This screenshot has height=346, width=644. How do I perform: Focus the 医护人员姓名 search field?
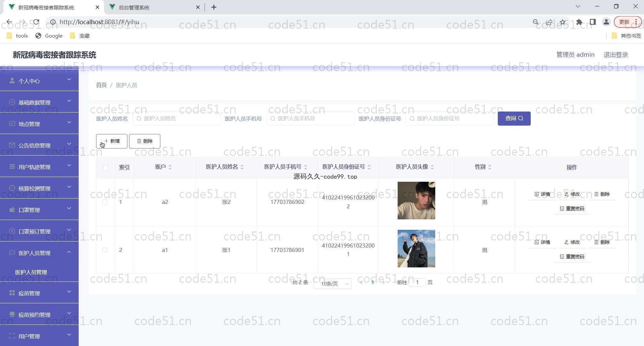point(177,119)
